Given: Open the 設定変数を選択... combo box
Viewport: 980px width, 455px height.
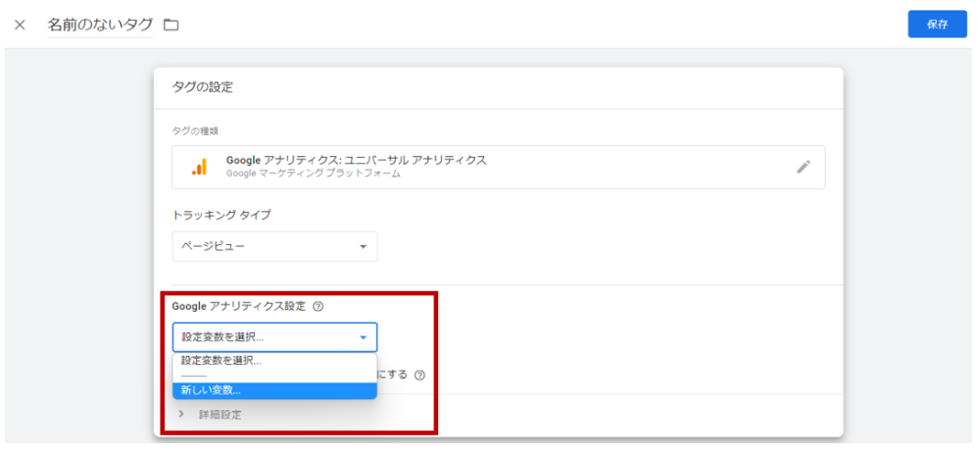Looking at the screenshot, I should [x=274, y=337].
